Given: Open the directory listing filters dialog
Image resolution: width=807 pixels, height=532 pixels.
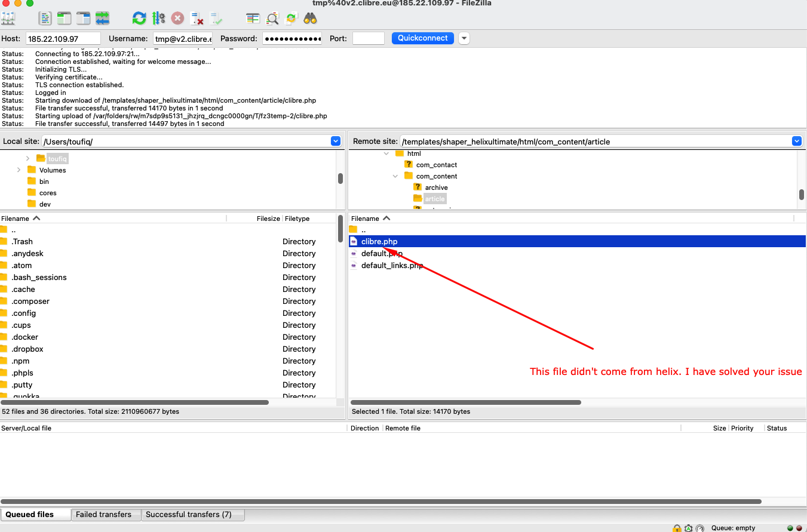Looking at the screenshot, I should coord(253,19).
